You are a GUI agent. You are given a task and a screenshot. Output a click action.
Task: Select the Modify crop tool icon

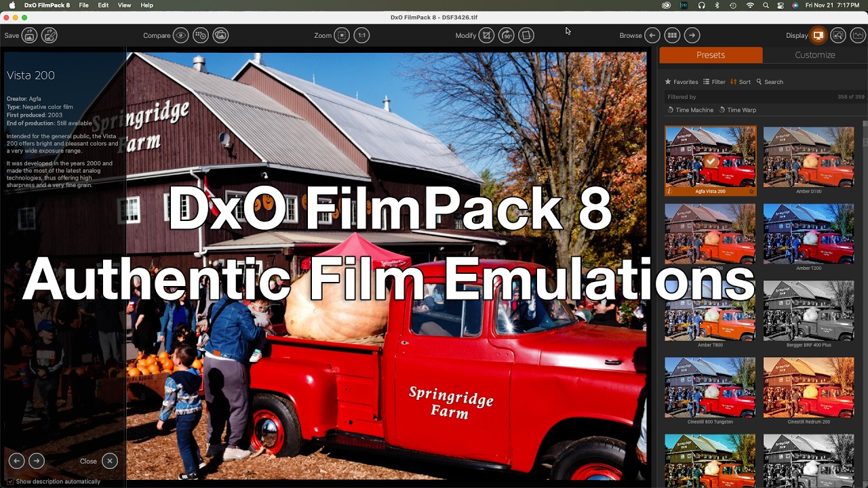click(x=486, y=35)
